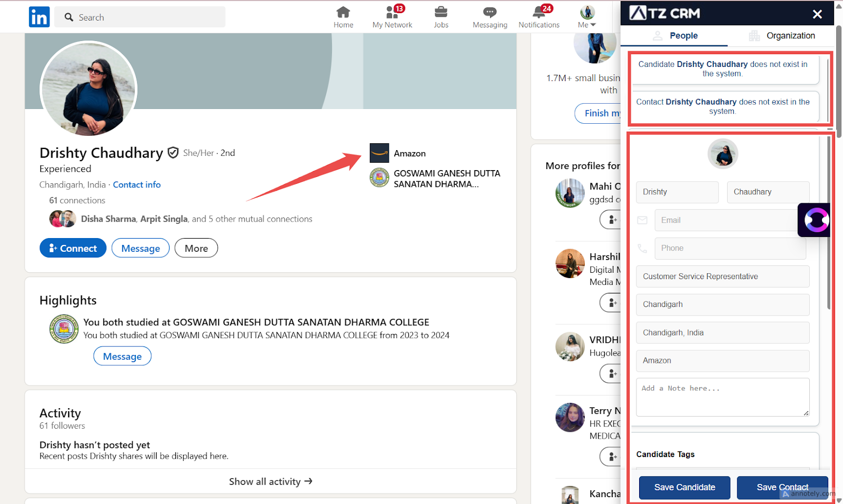
Task: Click the connect icon under Terry
Action: point(611,457)
